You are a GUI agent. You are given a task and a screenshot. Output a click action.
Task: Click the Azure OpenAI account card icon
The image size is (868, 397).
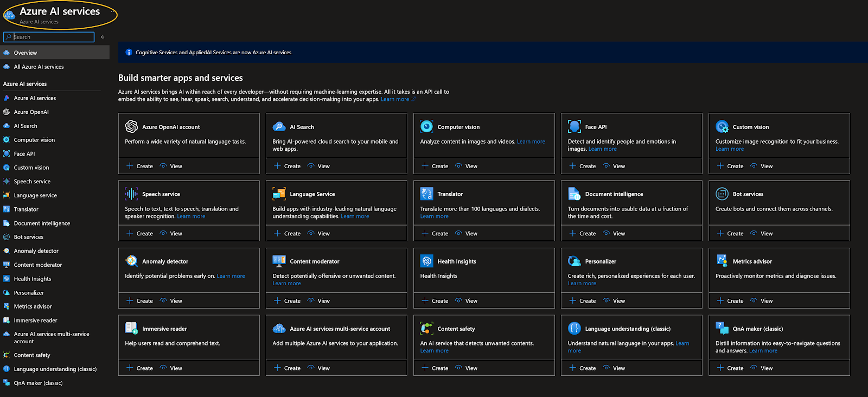pyautogui.click(x=131, y=126)
